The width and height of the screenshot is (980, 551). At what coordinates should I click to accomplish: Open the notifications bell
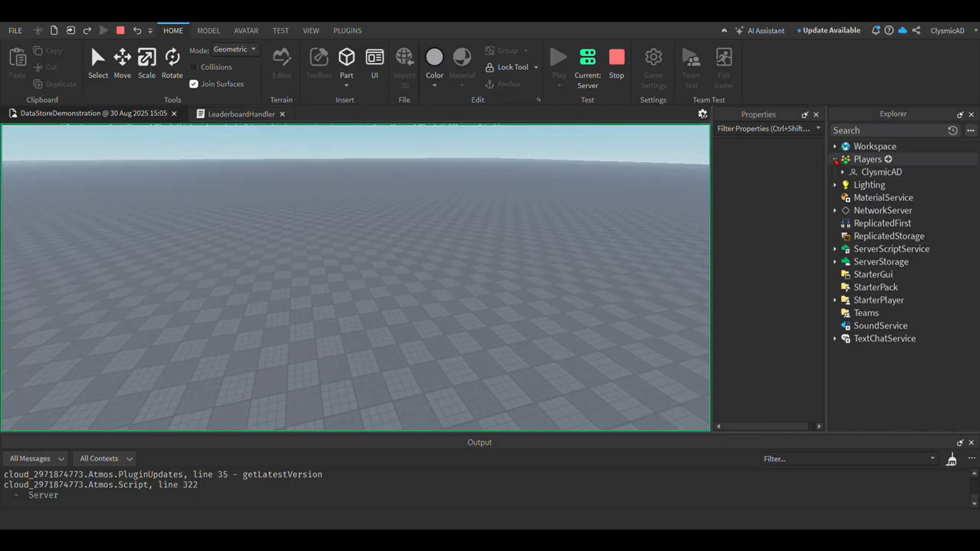pos(875,31)
